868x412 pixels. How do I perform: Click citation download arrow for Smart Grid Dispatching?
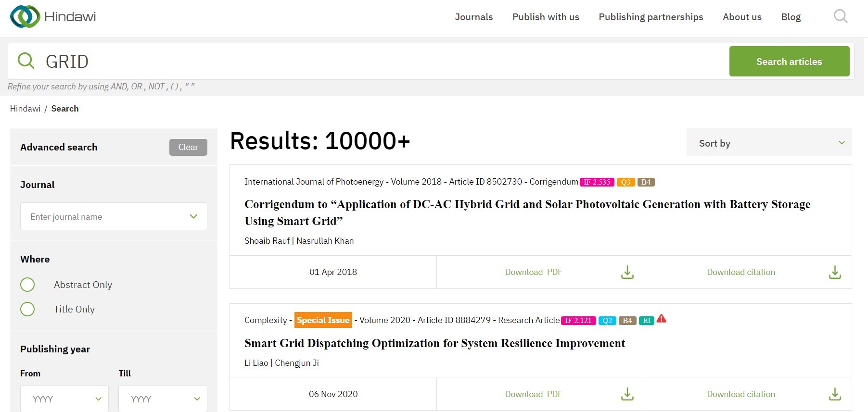835,394
